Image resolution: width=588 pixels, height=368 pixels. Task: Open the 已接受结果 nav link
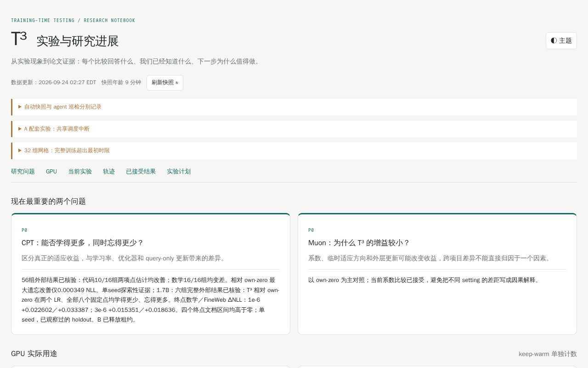(141, 172)
